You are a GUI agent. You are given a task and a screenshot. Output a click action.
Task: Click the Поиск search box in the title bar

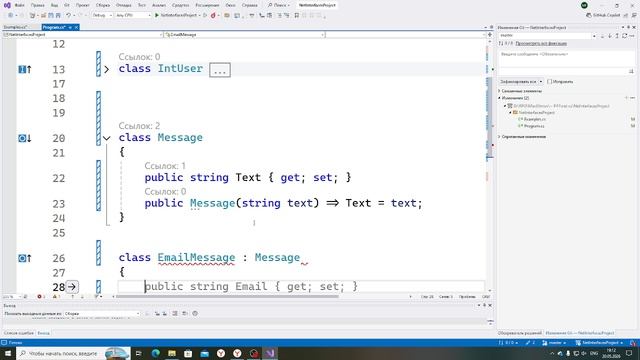tap(279, 5)
